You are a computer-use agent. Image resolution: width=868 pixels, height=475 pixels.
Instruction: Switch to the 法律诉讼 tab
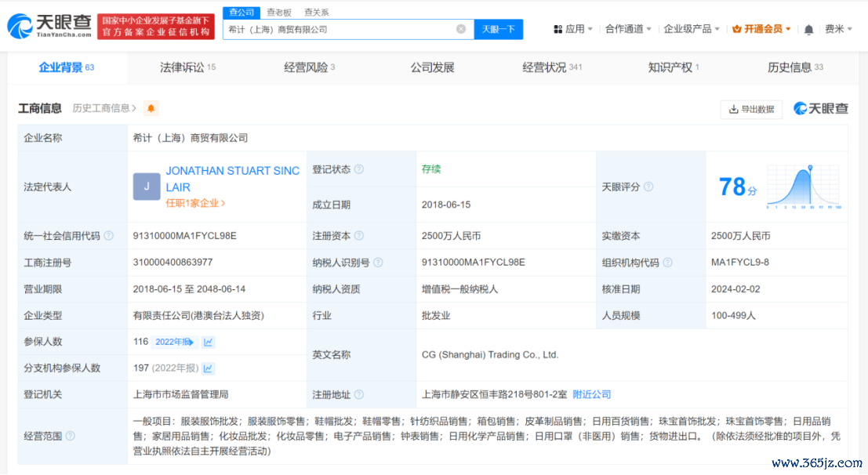tap(187, 67)
